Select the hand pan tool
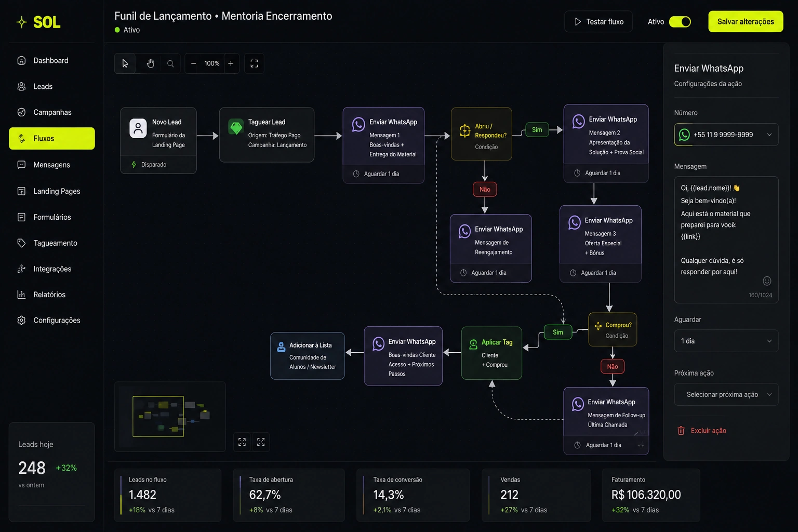Screen dimensions: 798x532 click(x=150, y=63)
